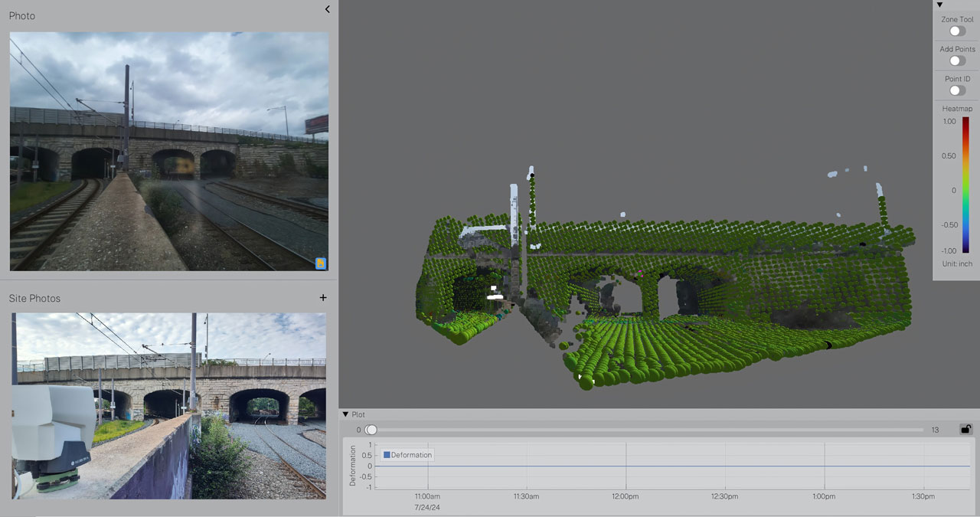
Task: Click the blue Deformation legend square
Action: click(387, 455)
